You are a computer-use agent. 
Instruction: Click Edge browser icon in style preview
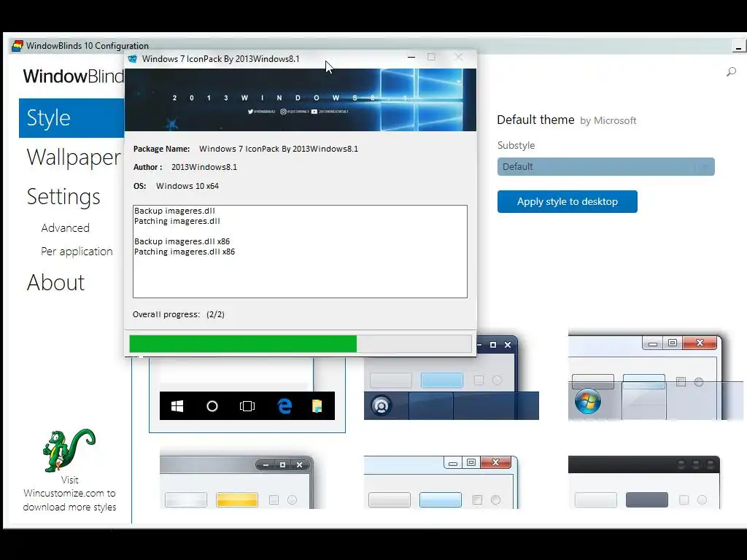(x=285, y=406)
